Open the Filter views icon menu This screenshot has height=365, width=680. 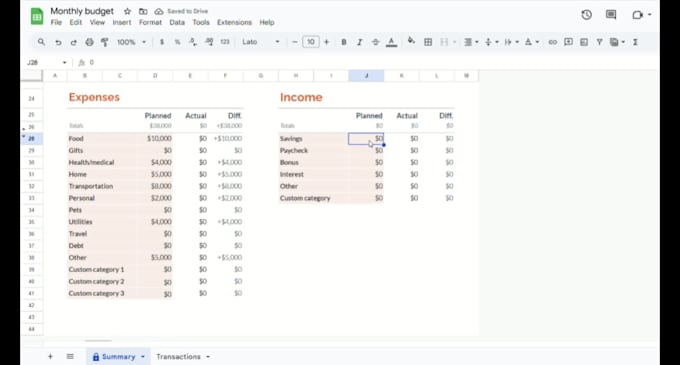(x=617, y=42)
